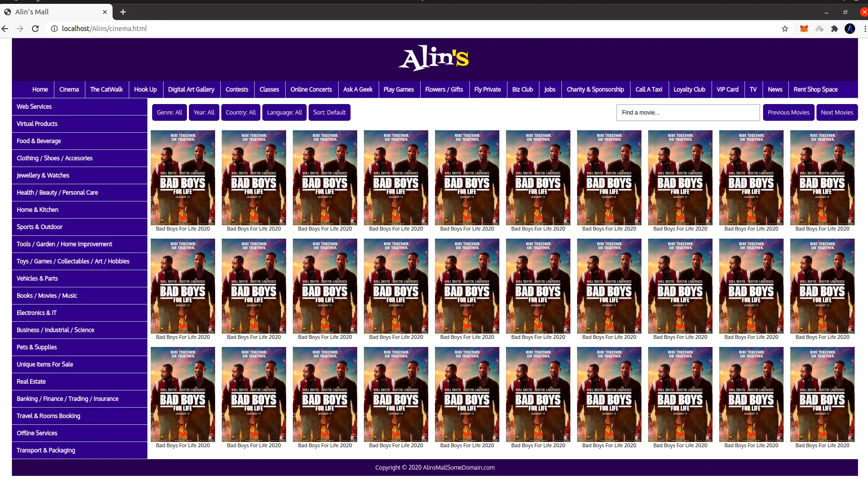
Task: Open the Flowers / Gifts nav item
Action: [x=444, y=89]
